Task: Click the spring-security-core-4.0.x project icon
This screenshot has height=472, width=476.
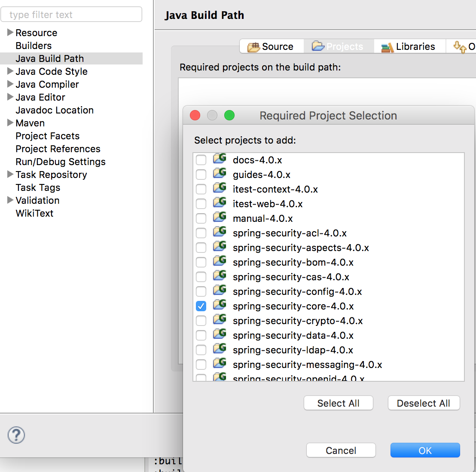Action: [x=220, y=305]
